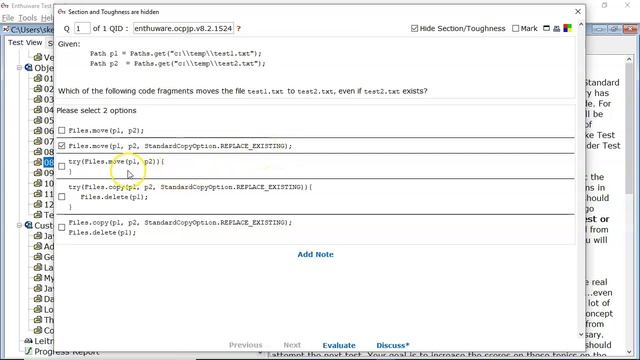Click the main window scrollbar down arrow
Screen dimensions: 640x360
(629, 351)
